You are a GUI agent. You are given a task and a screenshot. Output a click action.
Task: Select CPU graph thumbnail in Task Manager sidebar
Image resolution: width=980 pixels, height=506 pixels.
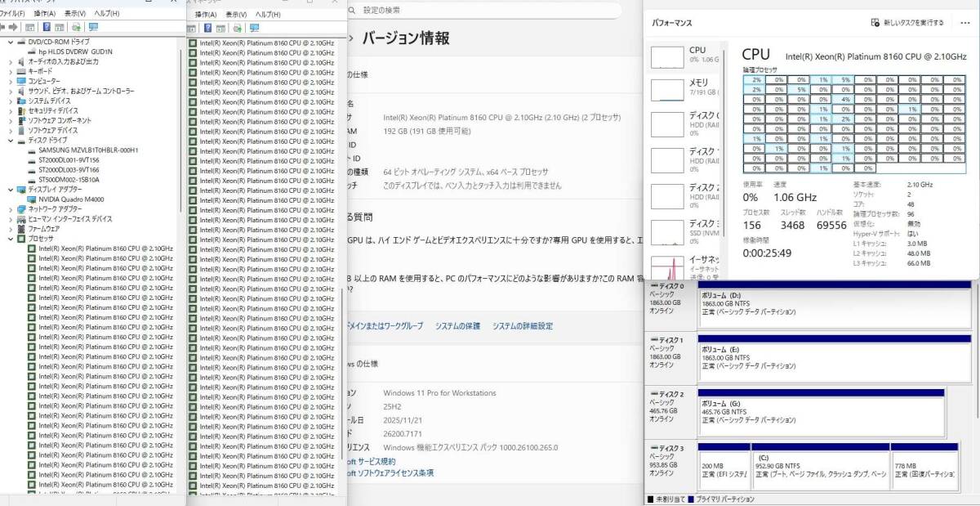click(668, 56)
